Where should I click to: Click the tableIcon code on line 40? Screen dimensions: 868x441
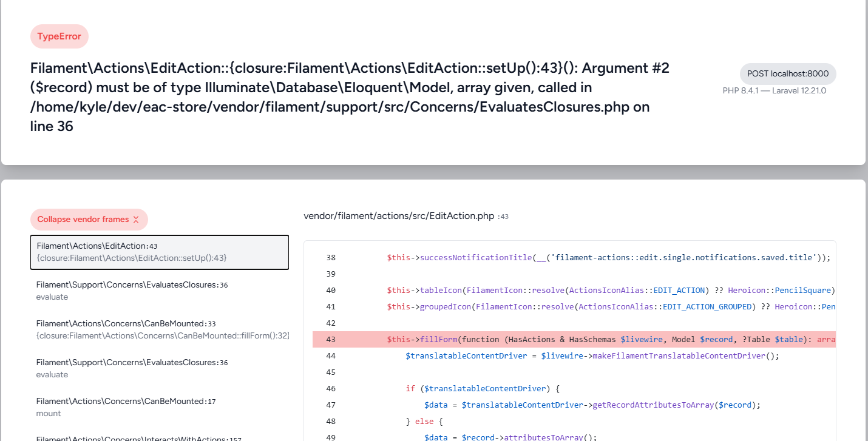coord(611,291)
